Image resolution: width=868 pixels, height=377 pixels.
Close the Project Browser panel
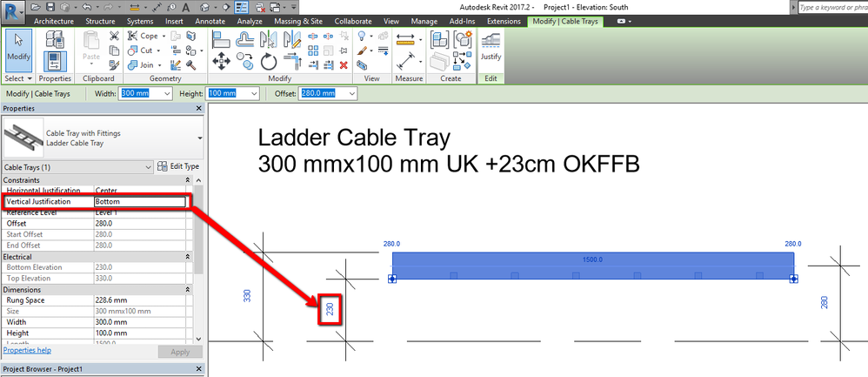199,368
